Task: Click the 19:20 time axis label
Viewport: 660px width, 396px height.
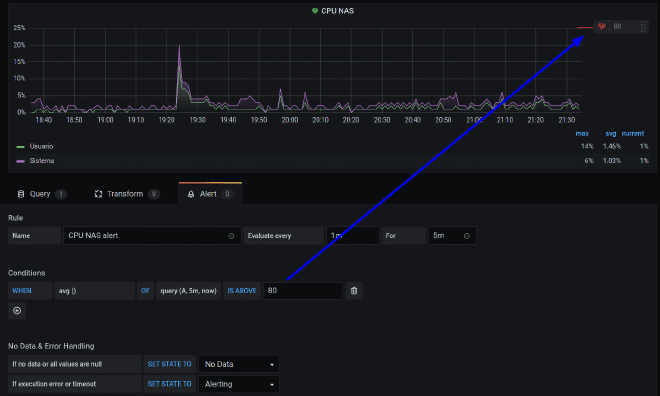Action: 166,120
